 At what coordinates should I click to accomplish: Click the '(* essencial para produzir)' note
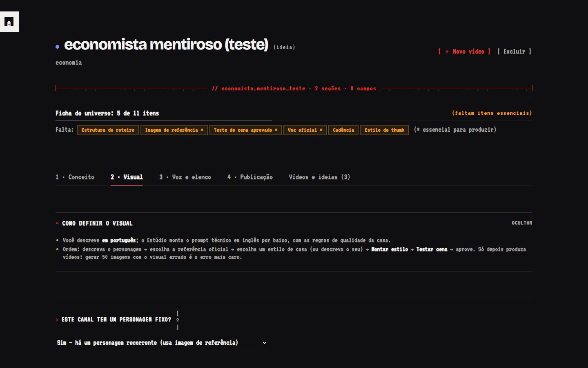(455, 130)
